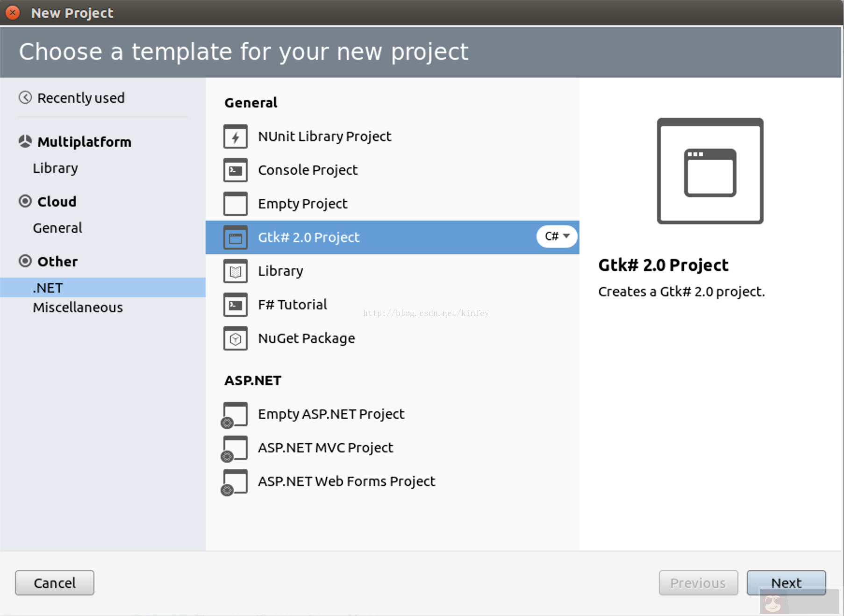Click the Library book icon in templates
Screen dimensions: 844x616
[x=236, y=272]
